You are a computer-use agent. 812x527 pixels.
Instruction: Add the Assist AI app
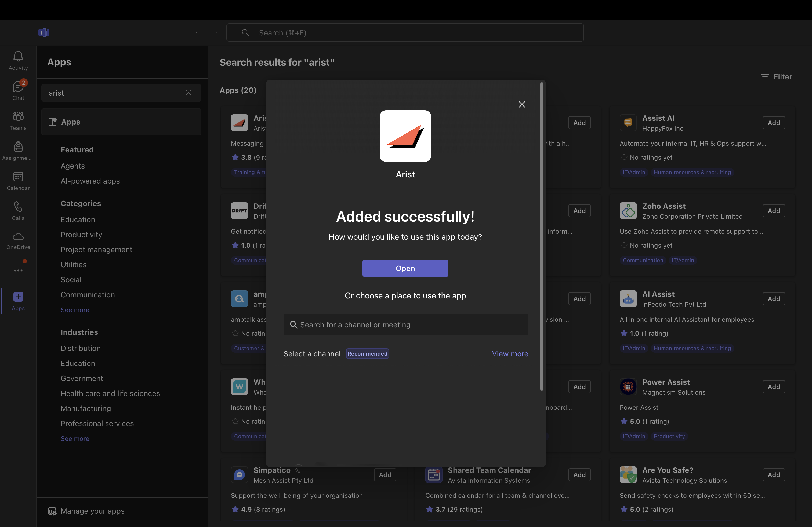[773, 123]
